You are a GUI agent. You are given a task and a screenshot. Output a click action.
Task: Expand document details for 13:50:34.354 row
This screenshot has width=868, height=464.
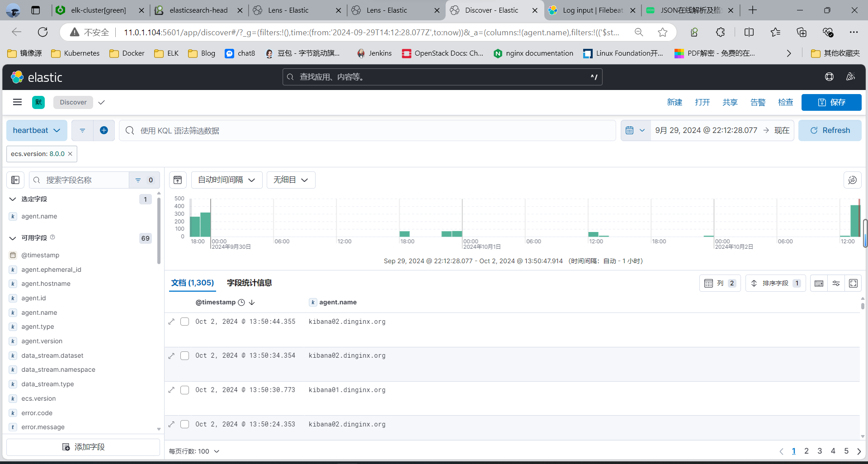[x=171, y=356]
